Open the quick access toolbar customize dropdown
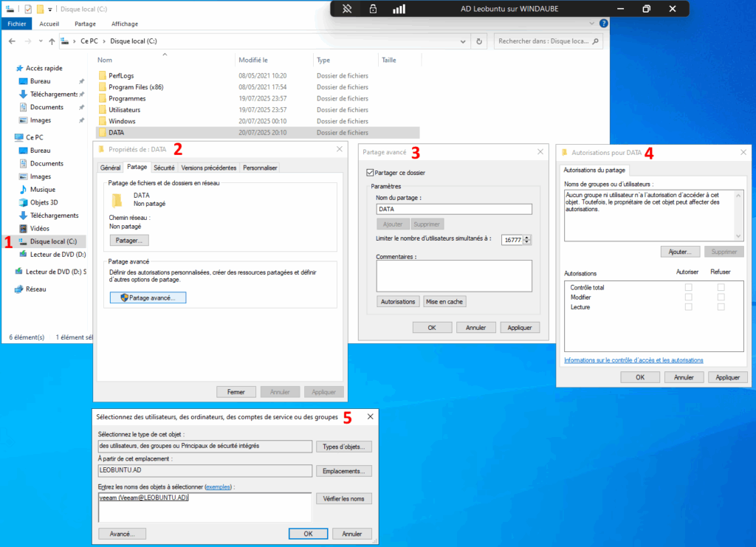This screenshot has width=756, height=547. [x=50, y=9]
